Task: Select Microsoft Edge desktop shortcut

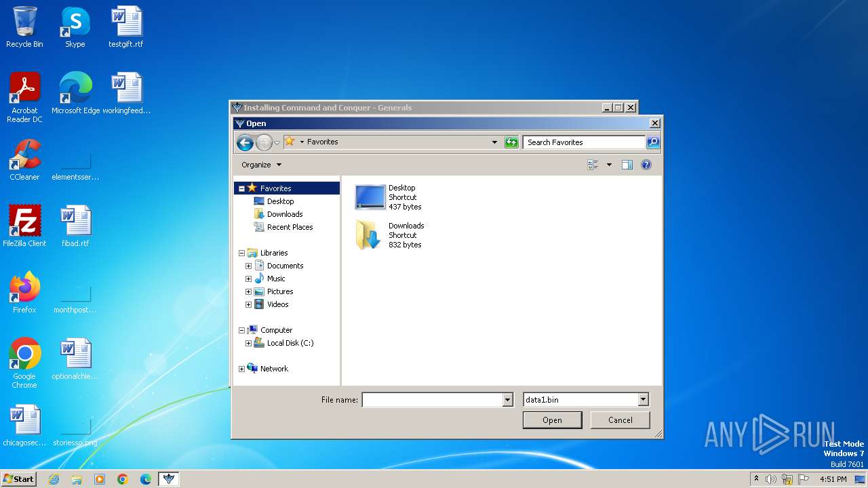Action: 75,94
